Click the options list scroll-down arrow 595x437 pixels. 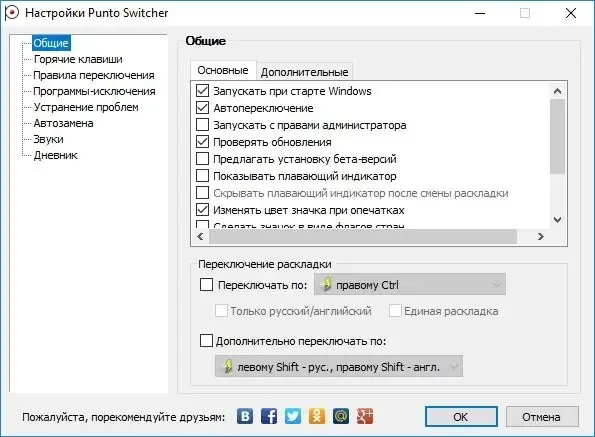click(557, 220)
